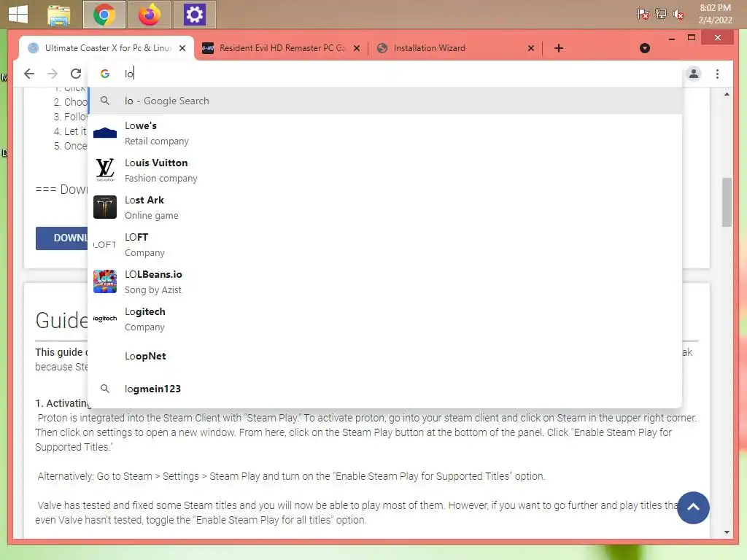Click the page scrollbar down arrow

point(727,532)
